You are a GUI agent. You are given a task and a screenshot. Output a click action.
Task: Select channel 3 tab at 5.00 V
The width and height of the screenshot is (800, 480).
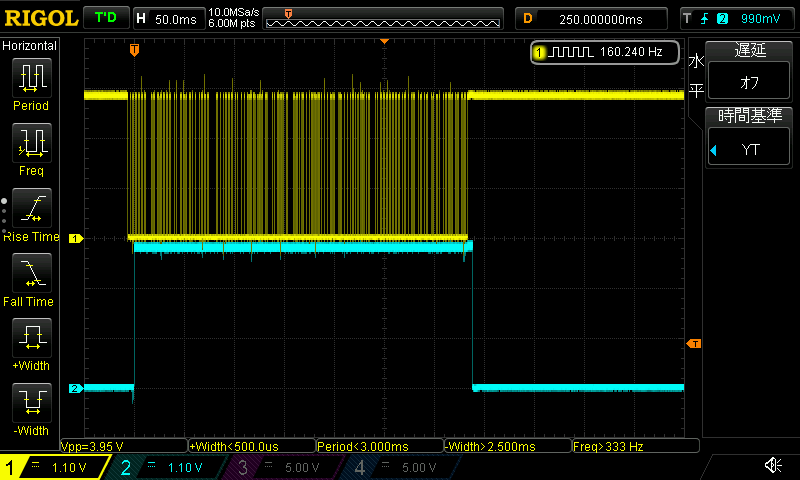tap(283, 467)
